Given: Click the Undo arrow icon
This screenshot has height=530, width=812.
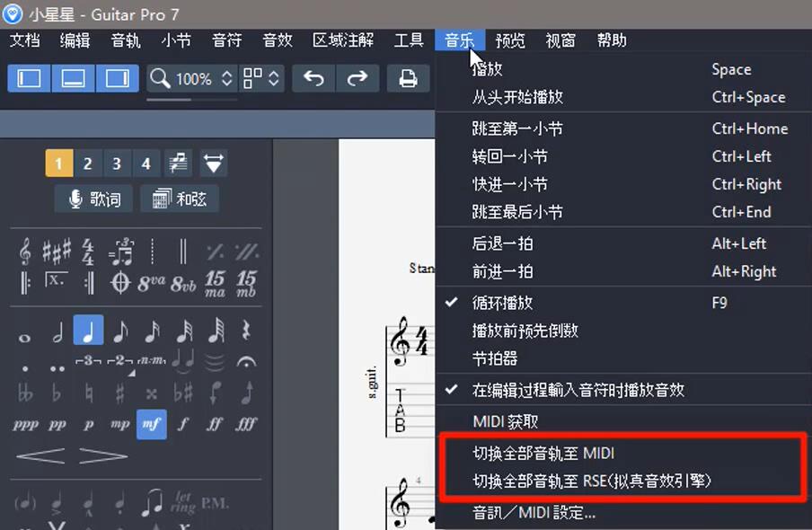Looking at the screenshot, I should tap(313, 79).
